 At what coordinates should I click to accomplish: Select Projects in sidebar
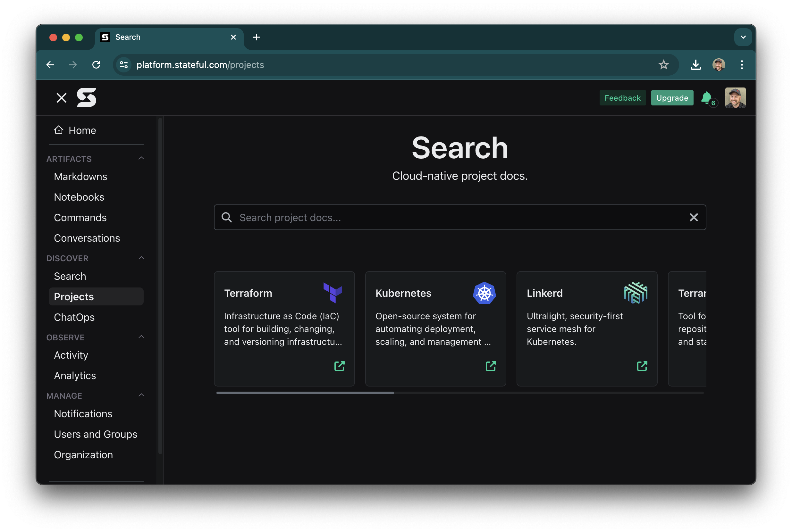coord(96,296)
